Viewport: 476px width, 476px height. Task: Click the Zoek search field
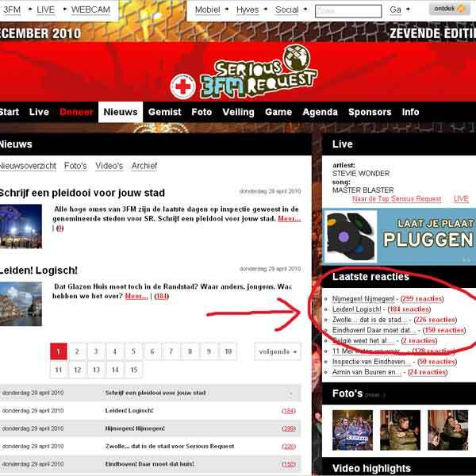click(x=336, y=11)
